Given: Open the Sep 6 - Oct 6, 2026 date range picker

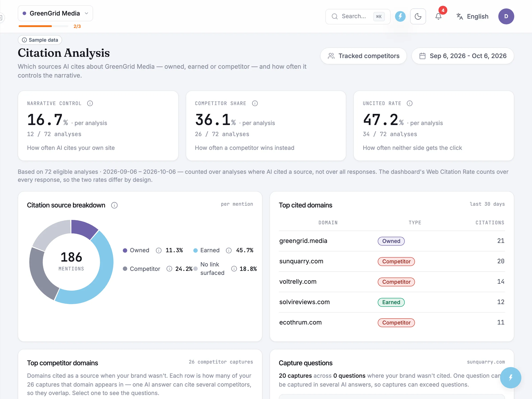Looking at the screenshot, I should [463, 56].
